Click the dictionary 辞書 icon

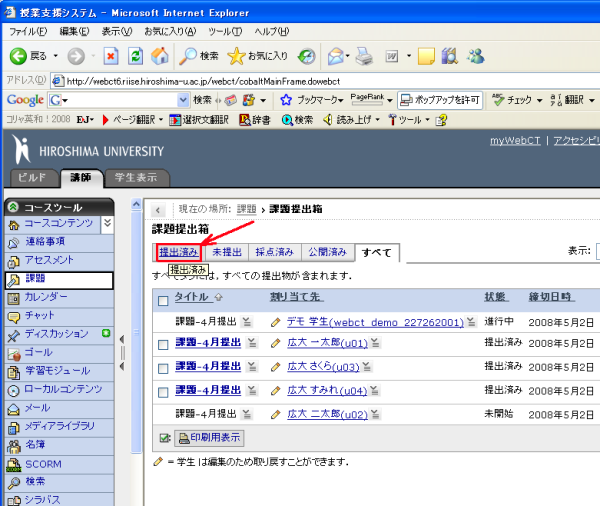point(244,120)
